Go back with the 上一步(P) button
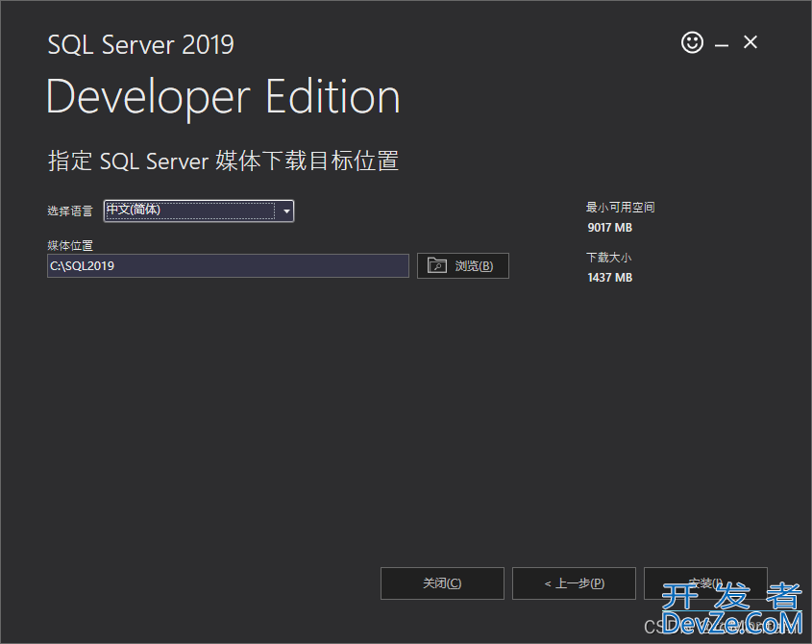Image resolution: width=812 pixels, height=644 pixels. click(574, 583)
